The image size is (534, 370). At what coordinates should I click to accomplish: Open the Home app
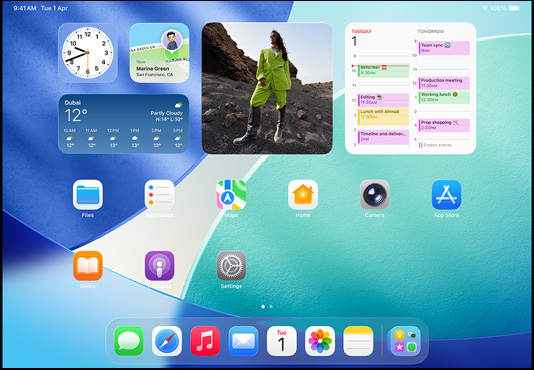point(303,195)
